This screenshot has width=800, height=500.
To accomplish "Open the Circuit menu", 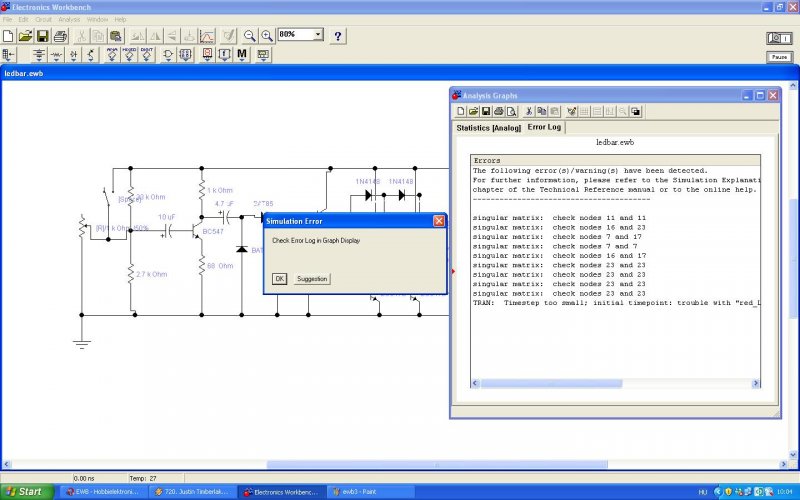I will tap(43, 19).
